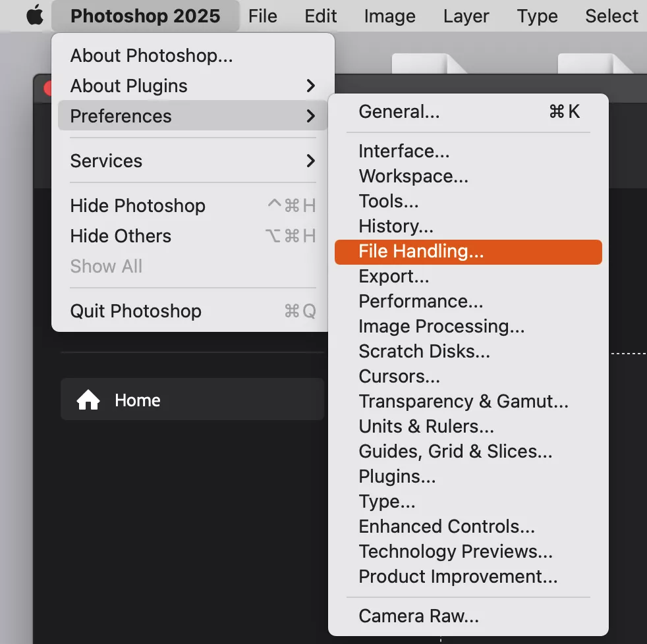This screenshot has width=647, height=644.
Task: Open Export... preferences
Action: point(468,277)
